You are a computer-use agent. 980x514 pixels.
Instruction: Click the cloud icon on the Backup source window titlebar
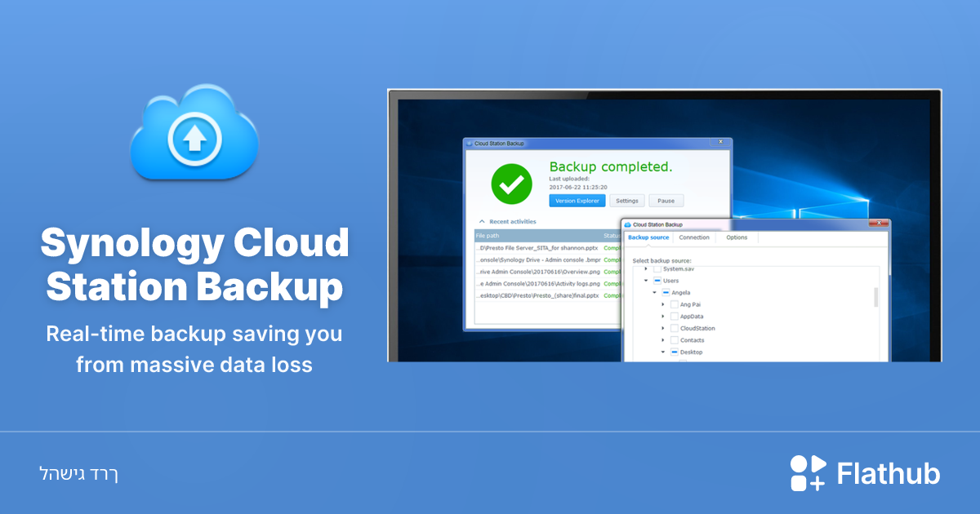pos(627,225)
